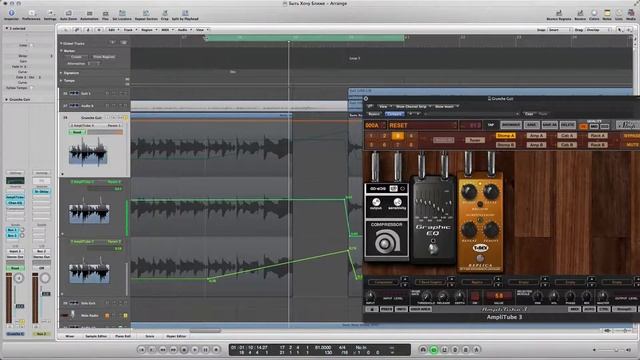Open the MIDI dropdown menu
The image size is (640, 360).
click(166, 30)
